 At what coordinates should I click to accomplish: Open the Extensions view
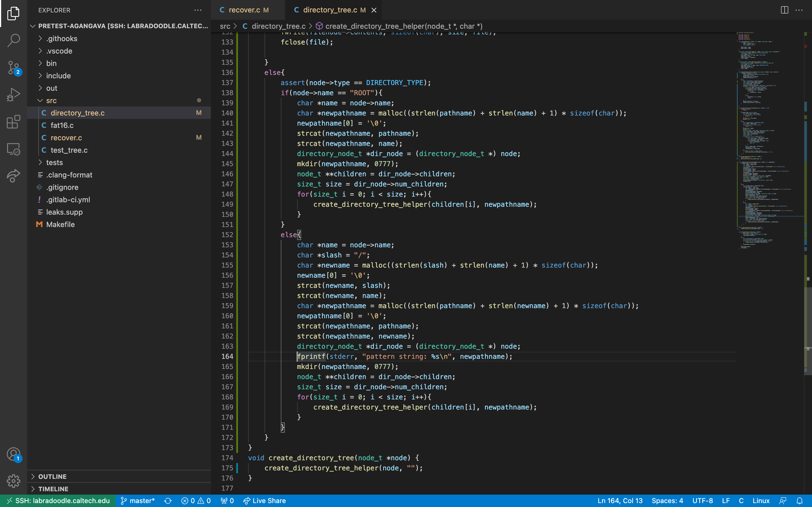pyautogui.click(x=14, y=122)
